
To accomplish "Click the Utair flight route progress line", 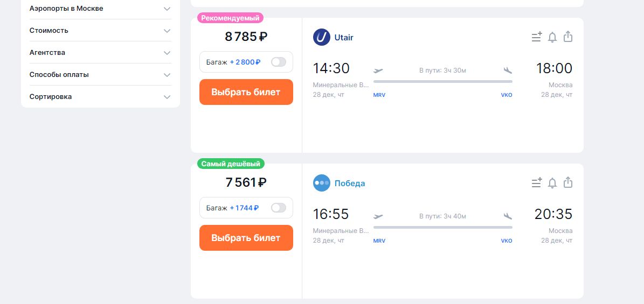I will [x=442, y=81].
